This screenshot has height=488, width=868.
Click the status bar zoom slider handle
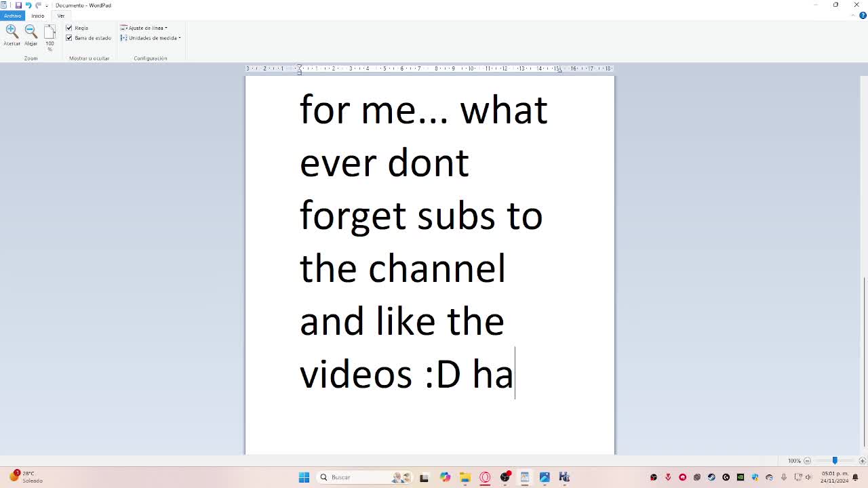835,461
